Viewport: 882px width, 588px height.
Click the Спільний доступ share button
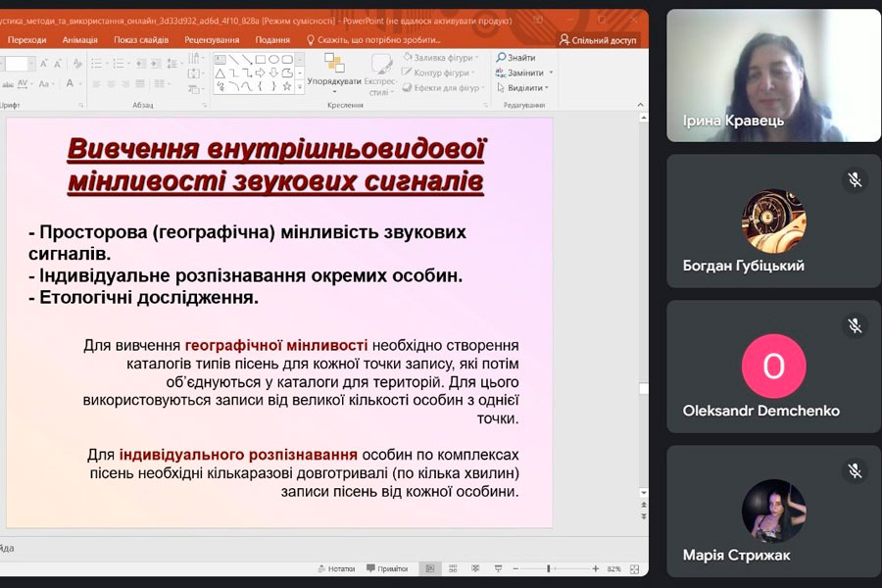tap(597, 39)
